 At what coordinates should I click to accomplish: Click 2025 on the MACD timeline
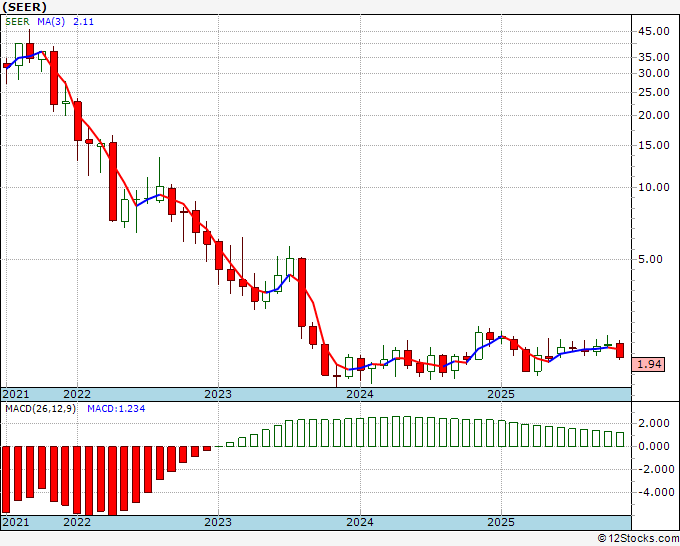click(501, 522)
